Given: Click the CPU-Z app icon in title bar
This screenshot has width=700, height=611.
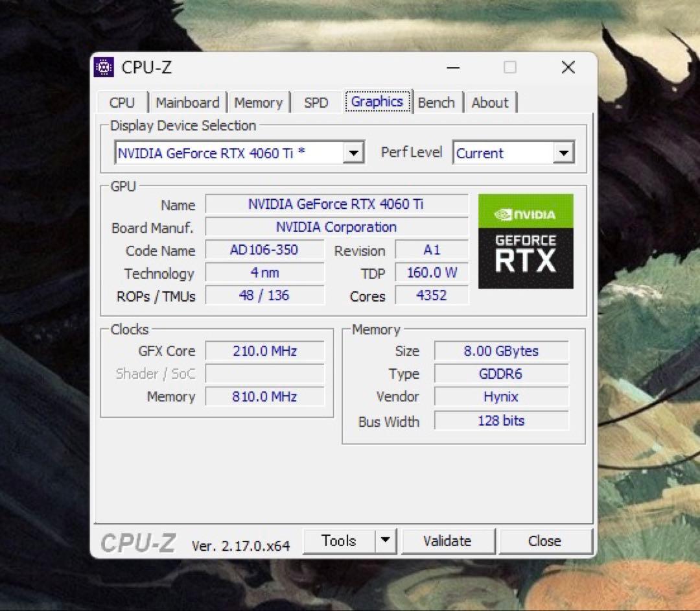Looking at the screenshot, I should (x=104, y=67).
